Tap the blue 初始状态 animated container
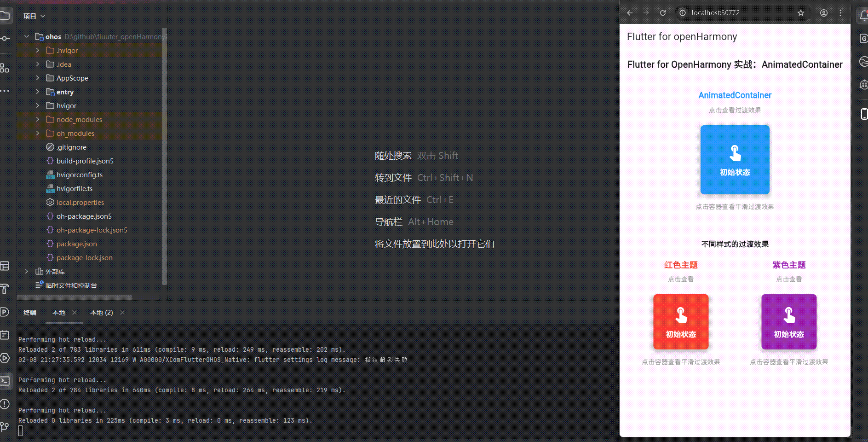The height and width of the screenshot is (442, 868). [735, 159]
